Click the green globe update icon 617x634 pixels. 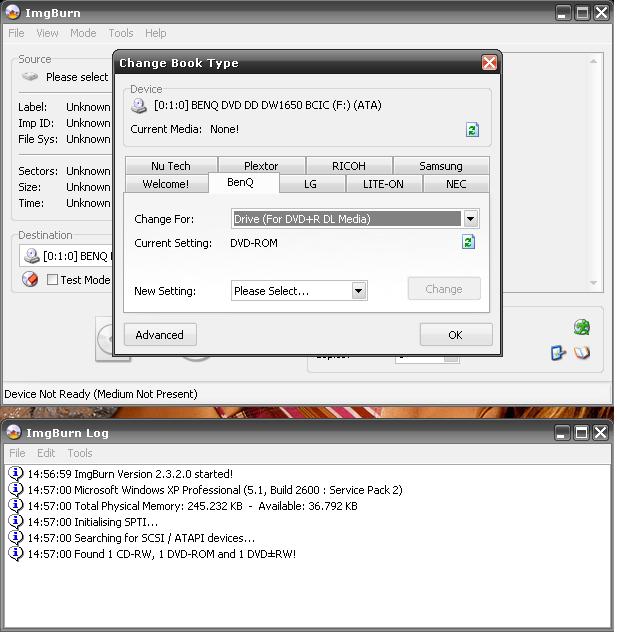coord(583,328)
